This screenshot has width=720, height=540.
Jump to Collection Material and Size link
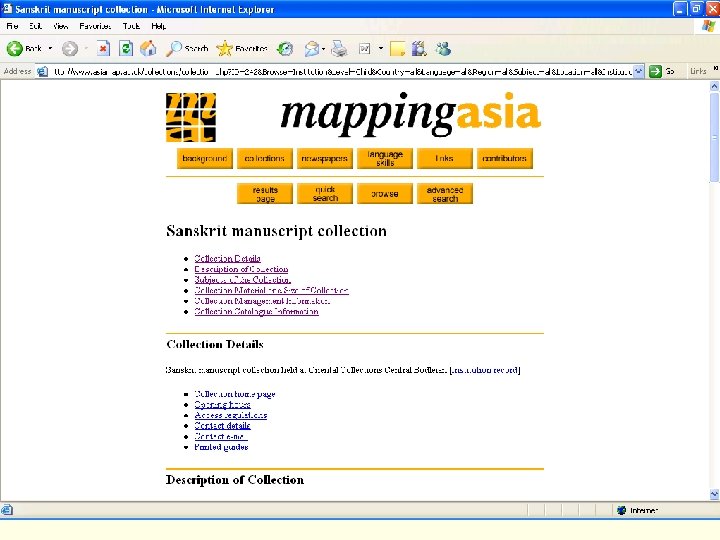click(x=271, y=290)
